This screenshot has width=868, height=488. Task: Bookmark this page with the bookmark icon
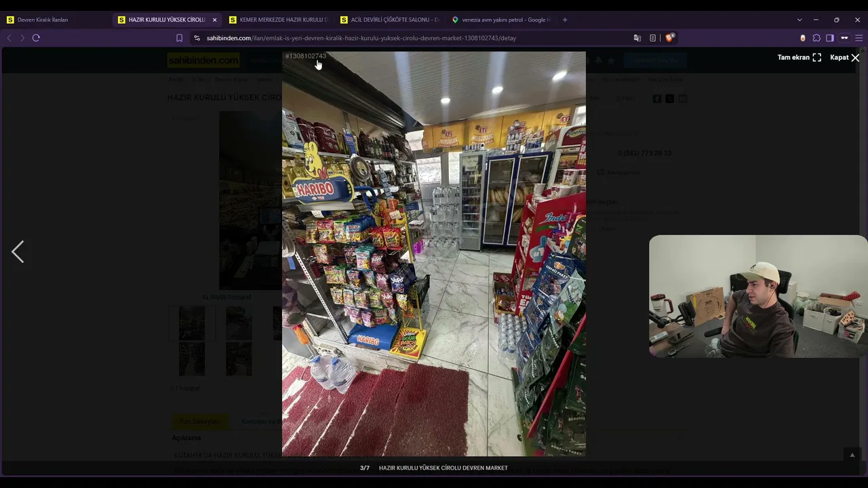(179, 38)
